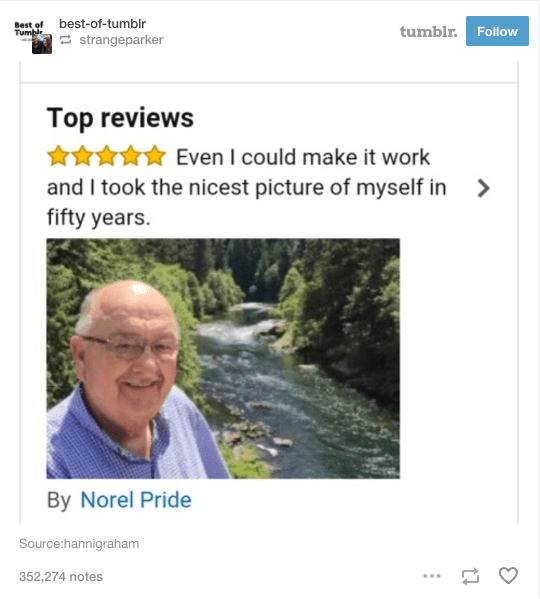The height and width of the screenshot is (599, 540).
Task: Like the post with the heart icon
Action: pos(508,576)
